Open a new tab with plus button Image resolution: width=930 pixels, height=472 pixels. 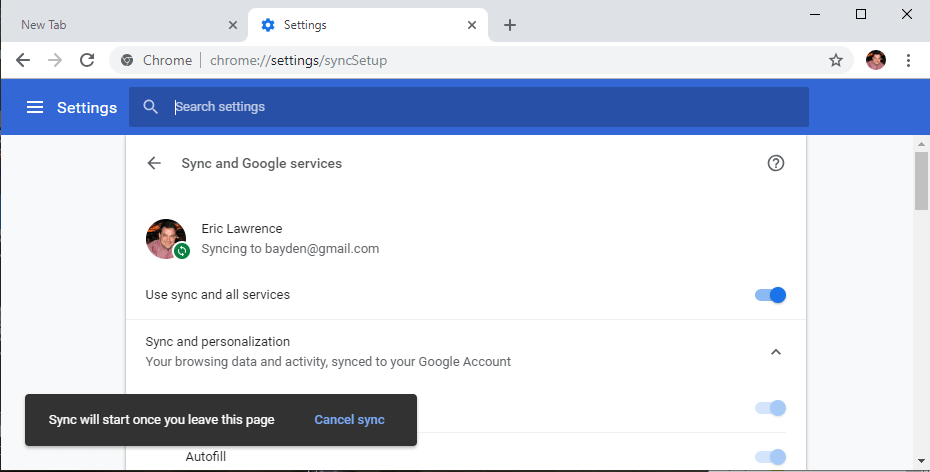509,25
